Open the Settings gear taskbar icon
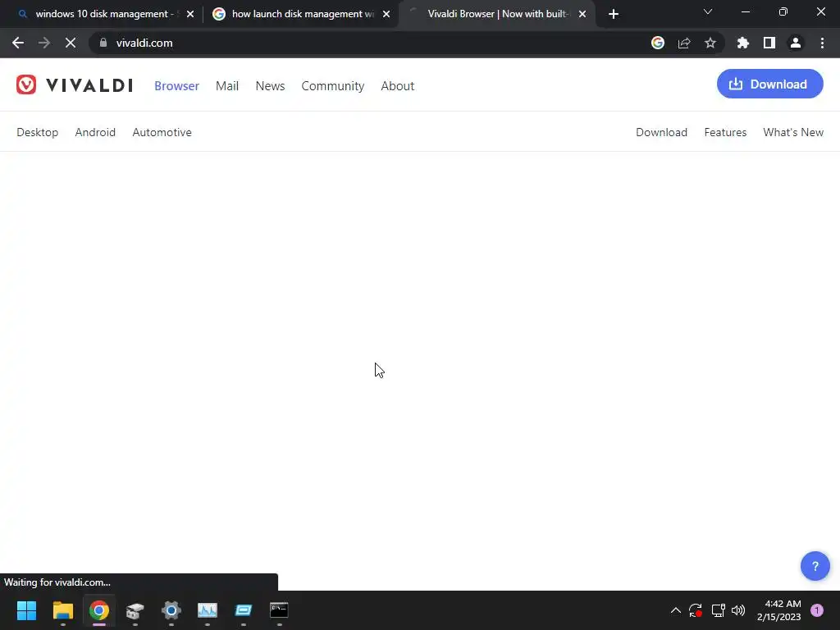This screenshot has width=840, height=630. pyautogui.click(x=171, y=610)
